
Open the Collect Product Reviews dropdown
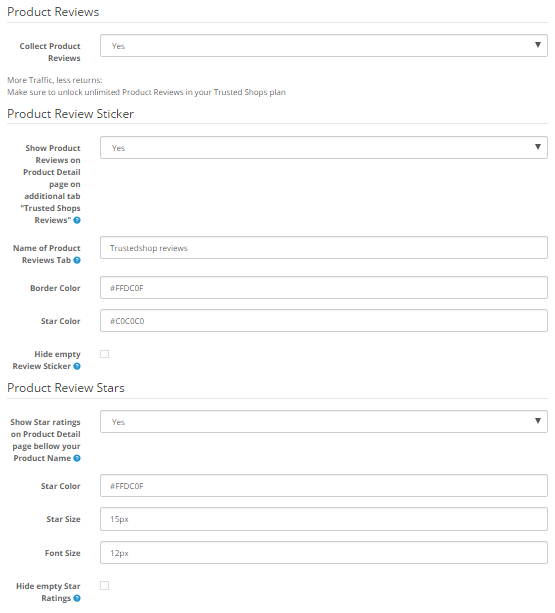pyautogui.click(x=324, y=46)
